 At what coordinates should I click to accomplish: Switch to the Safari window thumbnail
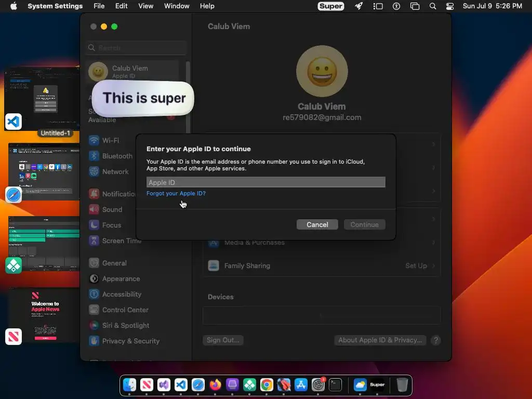pyautogui.click(x=44, y=171)
